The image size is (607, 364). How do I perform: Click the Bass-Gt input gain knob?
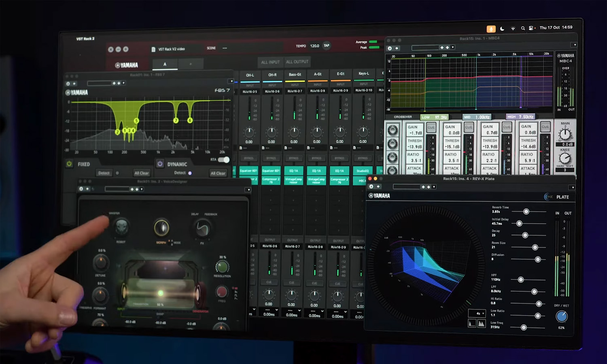(x=294, y=132)
